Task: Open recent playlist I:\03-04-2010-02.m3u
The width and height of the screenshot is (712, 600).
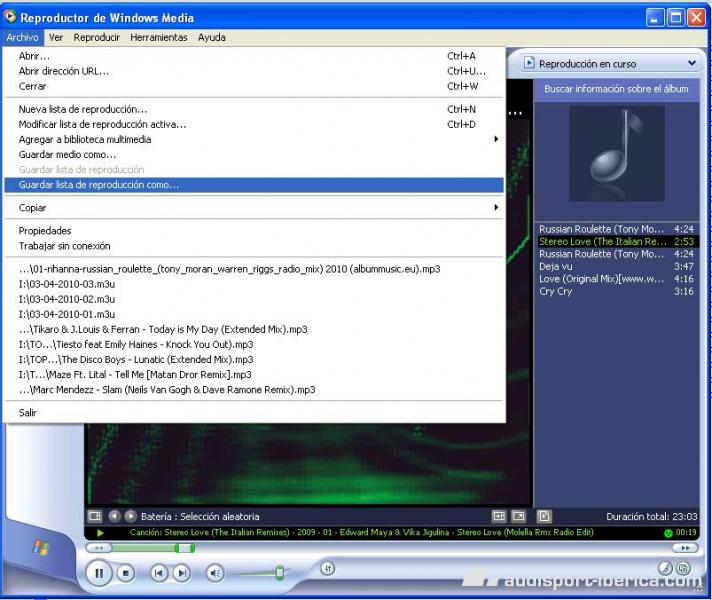Action: pyautogui.click(x=254, y=299)
